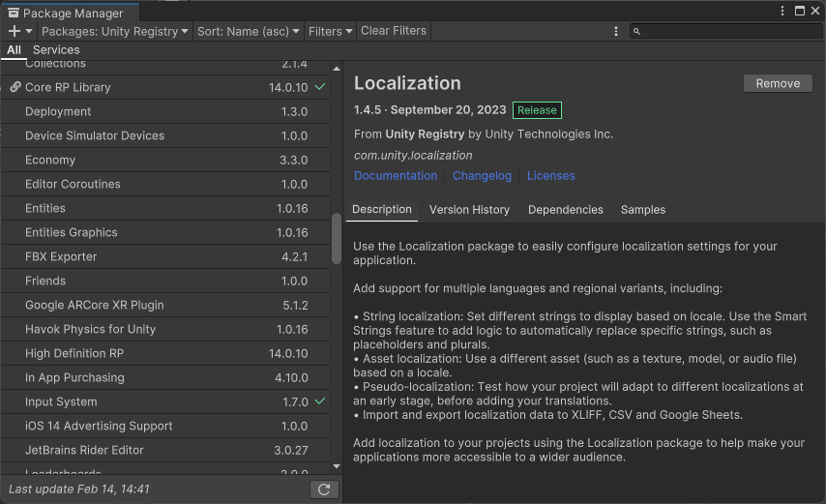
Task: Select the Friends package
Action: tap(165, 282)
